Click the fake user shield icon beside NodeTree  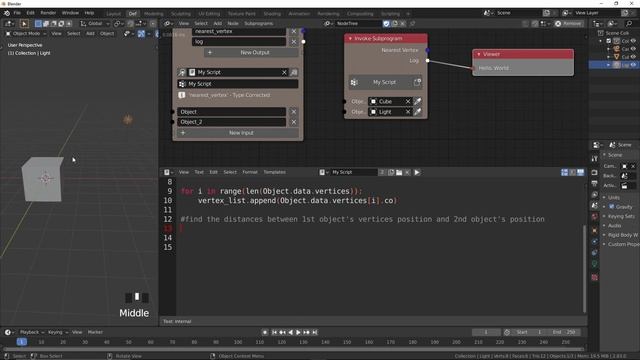click(386, 24)
